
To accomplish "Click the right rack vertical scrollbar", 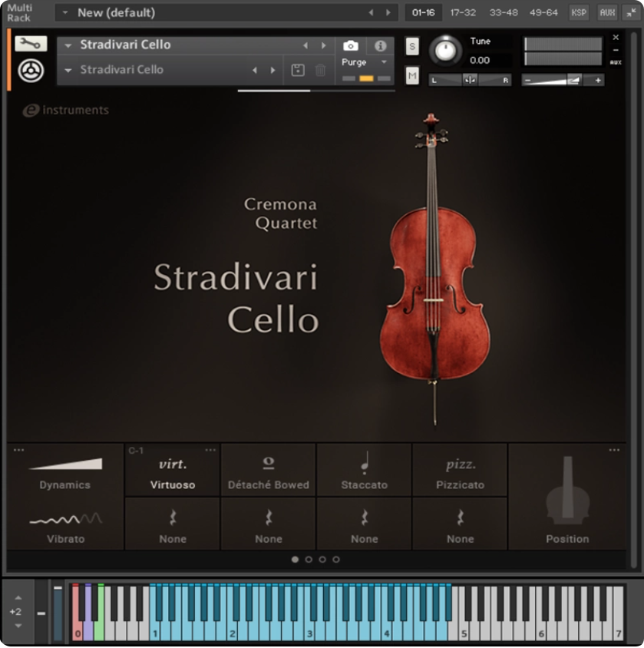I will click(634, 299).
